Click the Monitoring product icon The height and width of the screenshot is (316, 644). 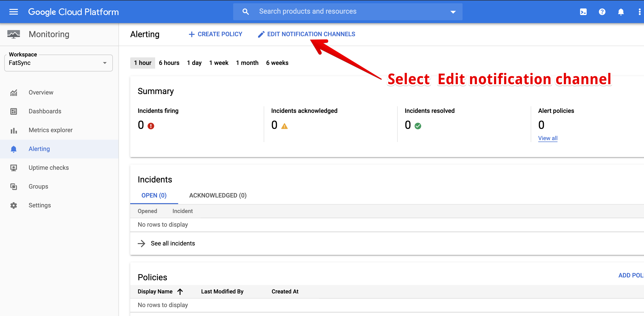(13, 34)
